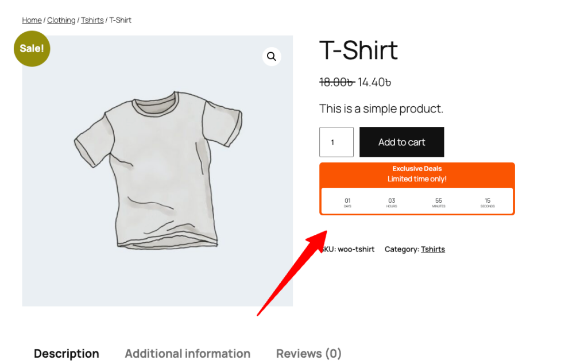Open the Tshirts category link
588x364 pixels.
point(433,249)
